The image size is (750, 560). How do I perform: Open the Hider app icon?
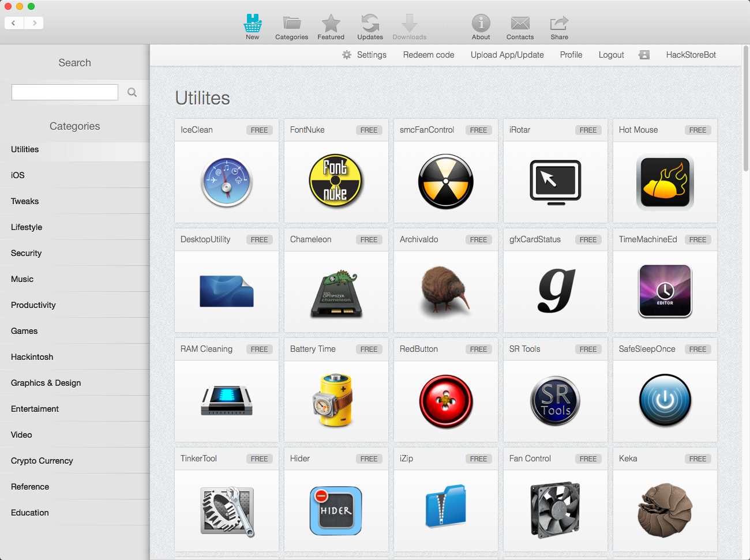pyautogui.click(x=336, y=511)
